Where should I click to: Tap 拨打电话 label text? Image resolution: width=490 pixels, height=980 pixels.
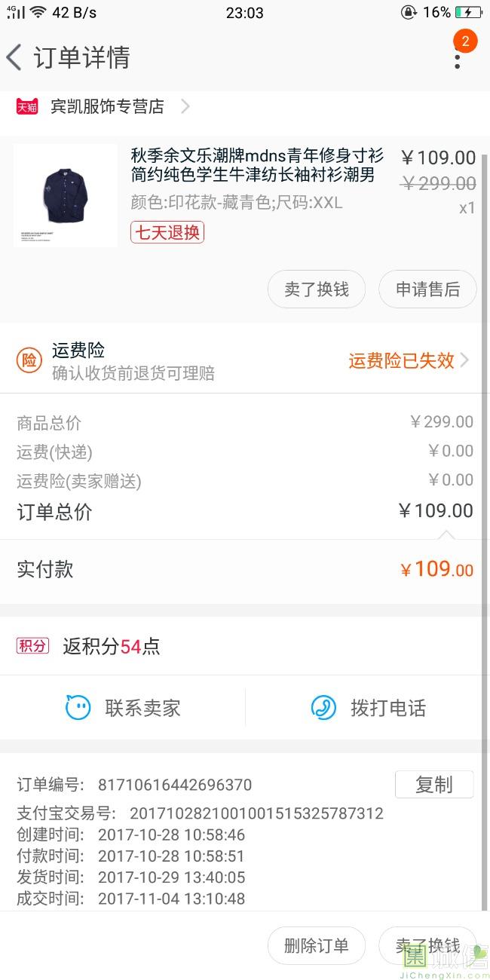[388, 708]
